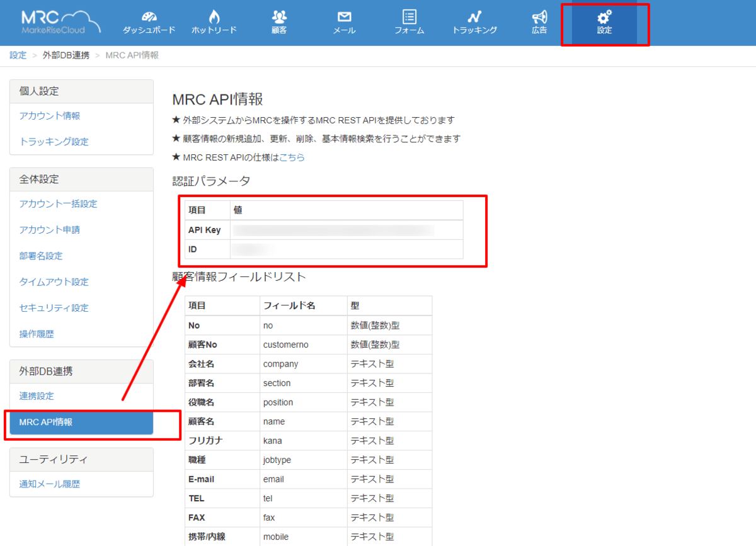The image size is (756, 546).
Task: Click the API Key label cell
Action: point(207,230)
